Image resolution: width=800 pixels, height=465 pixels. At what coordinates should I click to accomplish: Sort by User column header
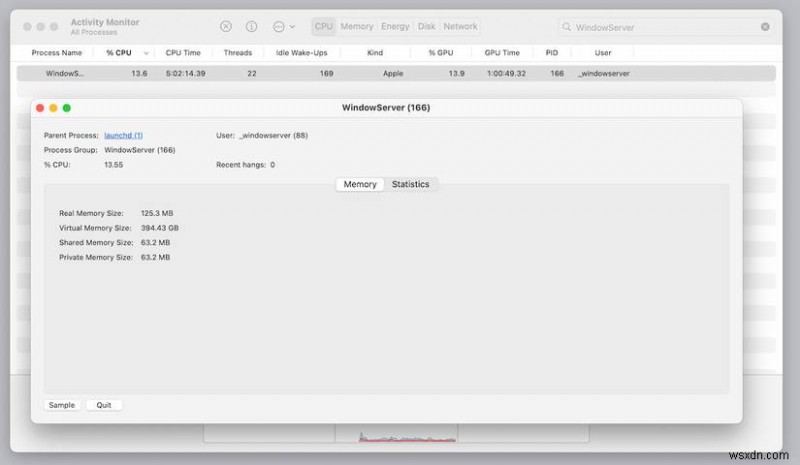click(x=603, y=53)
